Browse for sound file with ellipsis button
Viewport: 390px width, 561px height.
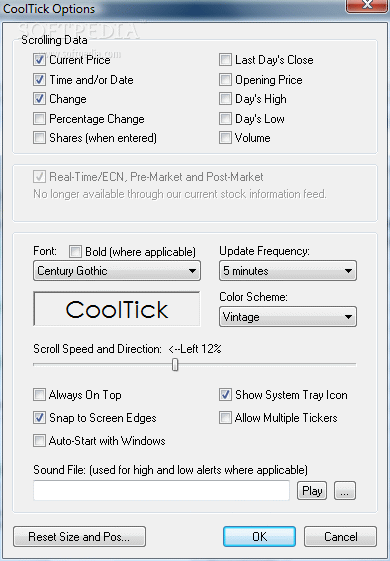345,491
